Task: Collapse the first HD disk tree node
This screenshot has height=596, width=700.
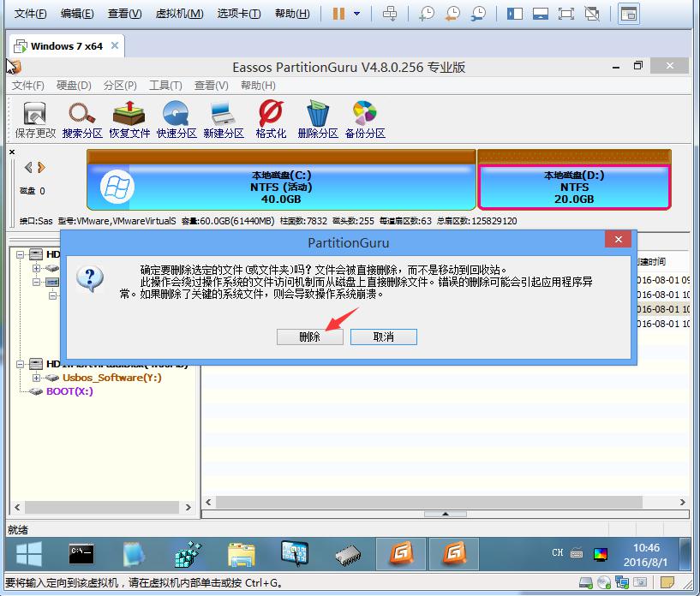Action: tap(19, 253)
